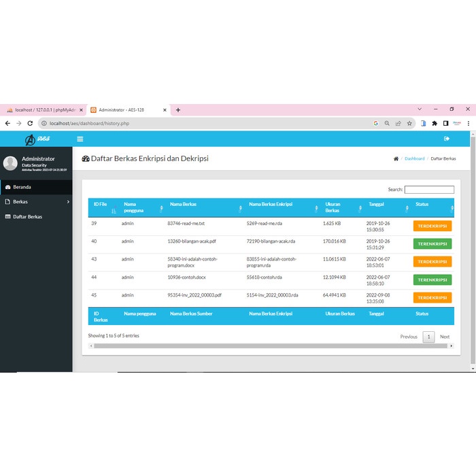The height and width of the screenshot is (476, 476).
Task: Click the share page icon
Action: pos(398,123)
